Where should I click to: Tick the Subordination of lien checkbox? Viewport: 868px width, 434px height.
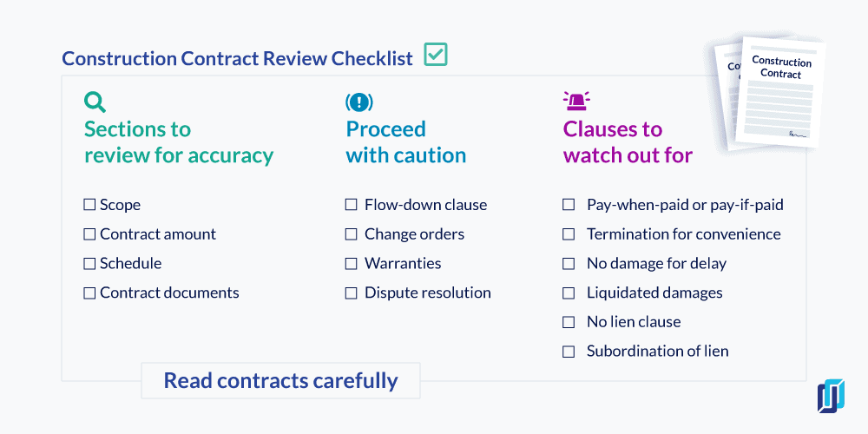click(x=569, y=352)
